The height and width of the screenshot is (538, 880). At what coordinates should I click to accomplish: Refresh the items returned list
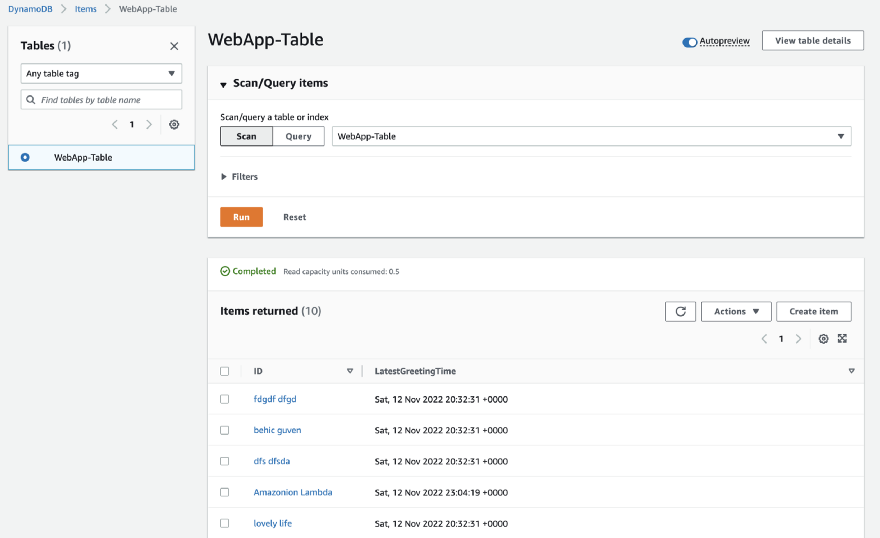point(680,311)
